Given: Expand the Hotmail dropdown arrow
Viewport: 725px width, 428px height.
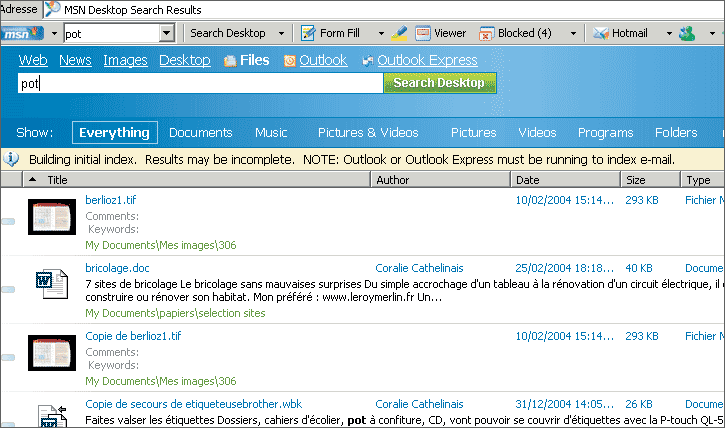Looking at the screenshot, I should (669, 34).
